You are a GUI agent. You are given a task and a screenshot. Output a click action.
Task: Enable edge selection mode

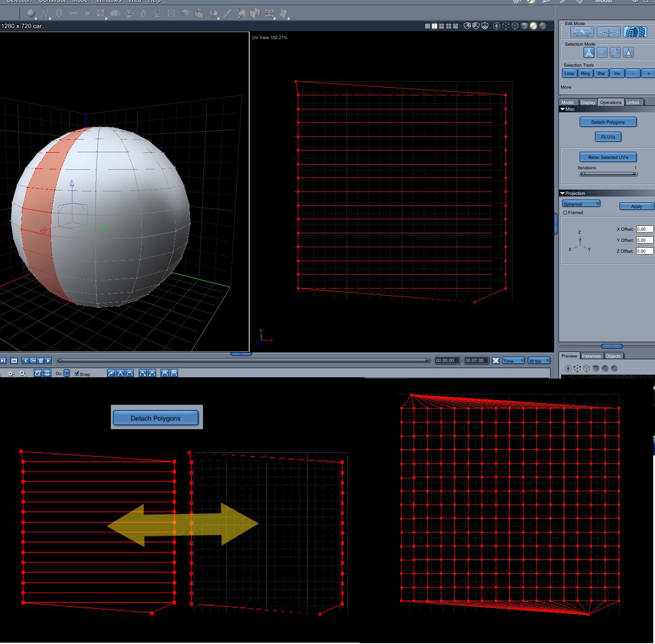coord(615,53)
